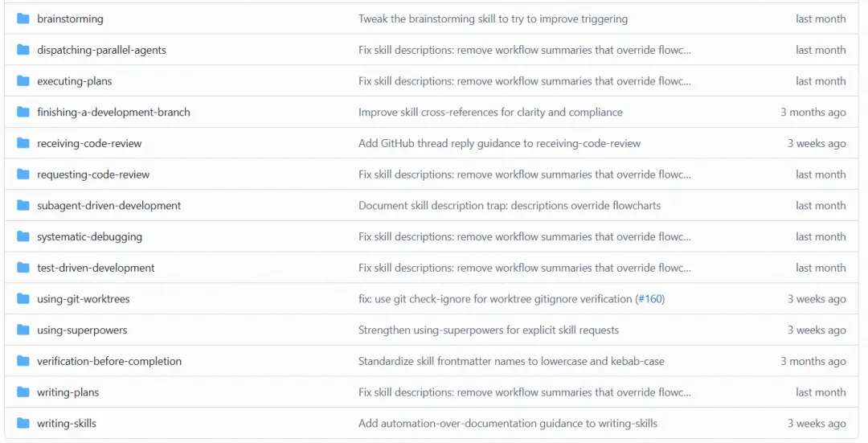The image size is (868, 443).
Task: Click the folder icon beside using-git-worktrees
Action: [23, 299]
